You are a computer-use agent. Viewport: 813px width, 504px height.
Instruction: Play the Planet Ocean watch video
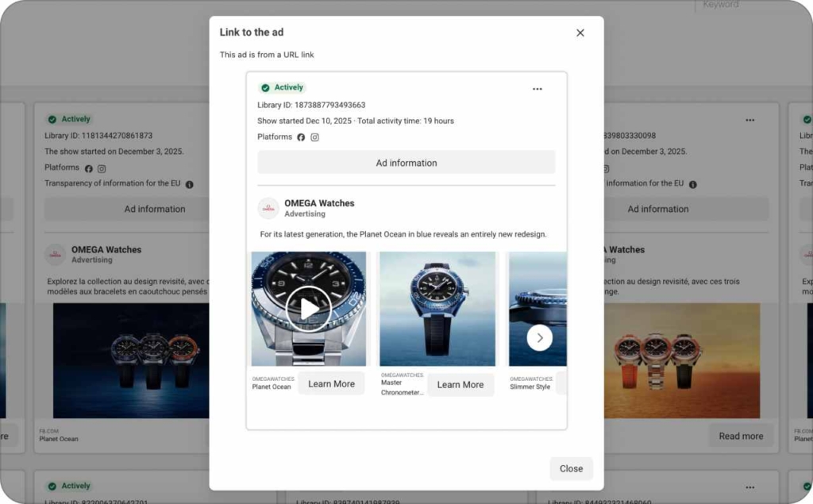coord(309,309)
